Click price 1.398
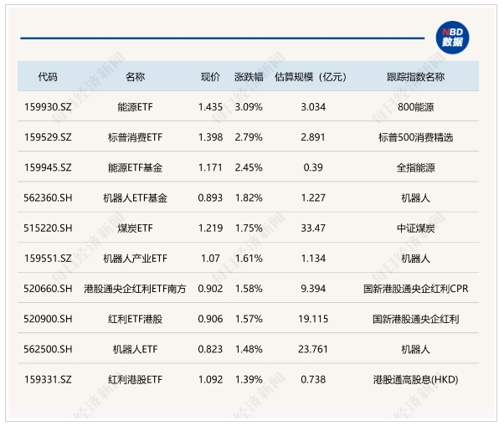Image resolution: width=504 pixels, height=426 pixels. tap(210, 137)
